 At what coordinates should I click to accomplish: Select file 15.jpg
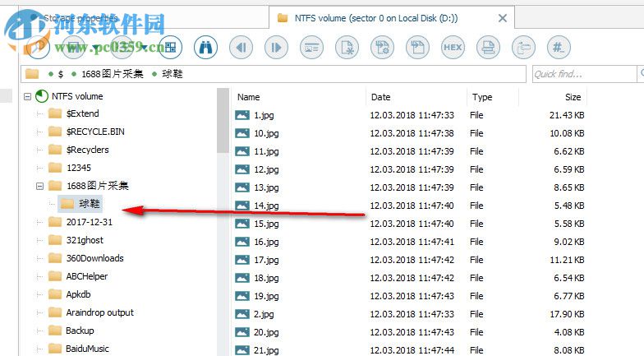click(x=266, y=224)
